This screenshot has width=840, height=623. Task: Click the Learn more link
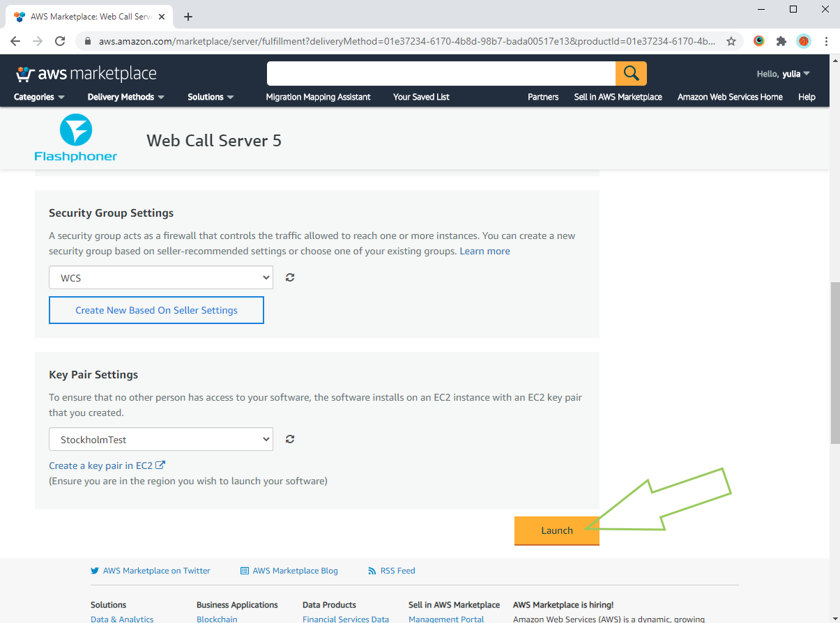click(x=484, y=251)
